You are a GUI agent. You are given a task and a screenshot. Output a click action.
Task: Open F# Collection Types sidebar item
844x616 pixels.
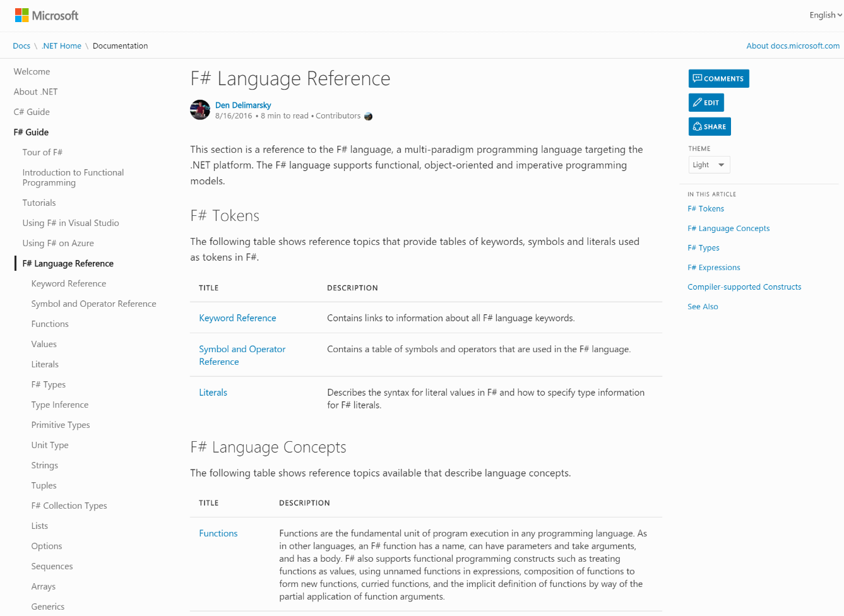click(69, 506)
